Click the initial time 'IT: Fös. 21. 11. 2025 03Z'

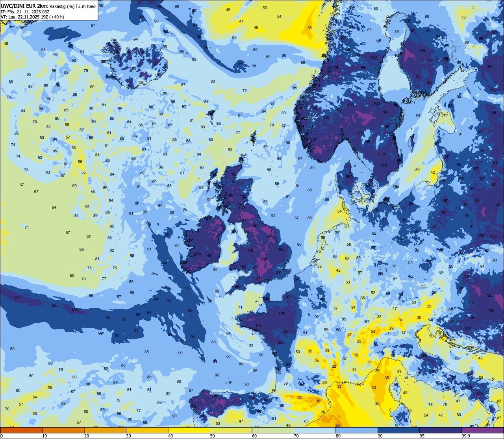24,11
